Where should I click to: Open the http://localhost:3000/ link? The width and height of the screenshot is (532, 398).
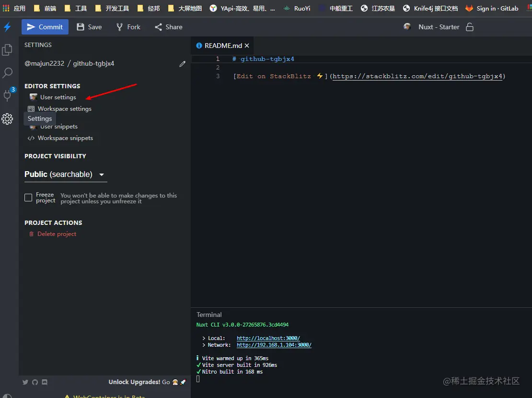[268, 338]
